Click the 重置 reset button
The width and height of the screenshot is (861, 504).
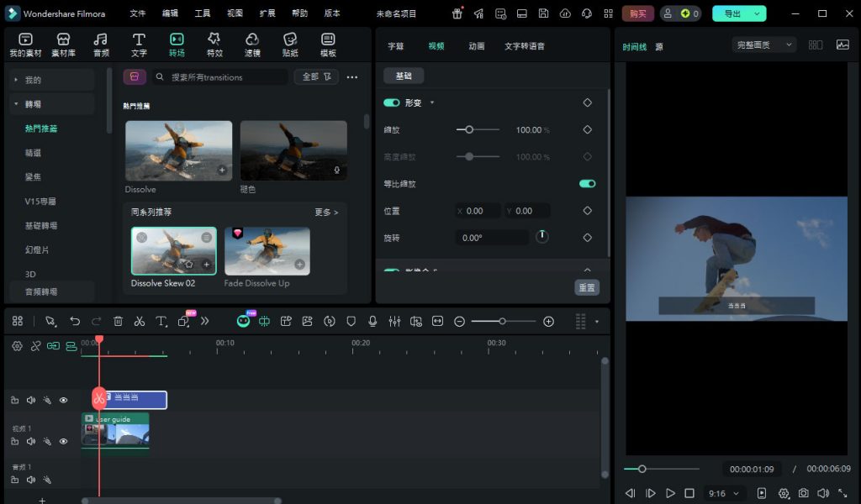pyautogui.click(x=587, y=287)
